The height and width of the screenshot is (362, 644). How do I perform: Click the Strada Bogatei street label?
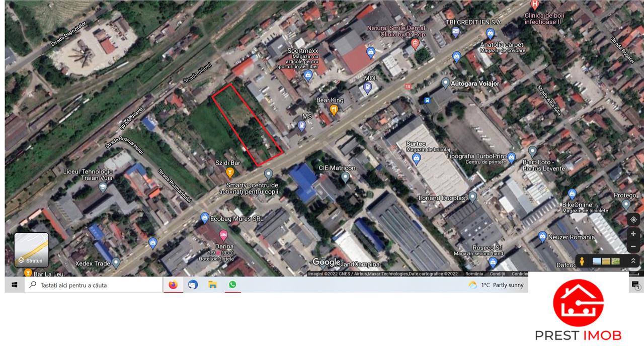coord(623,49)
